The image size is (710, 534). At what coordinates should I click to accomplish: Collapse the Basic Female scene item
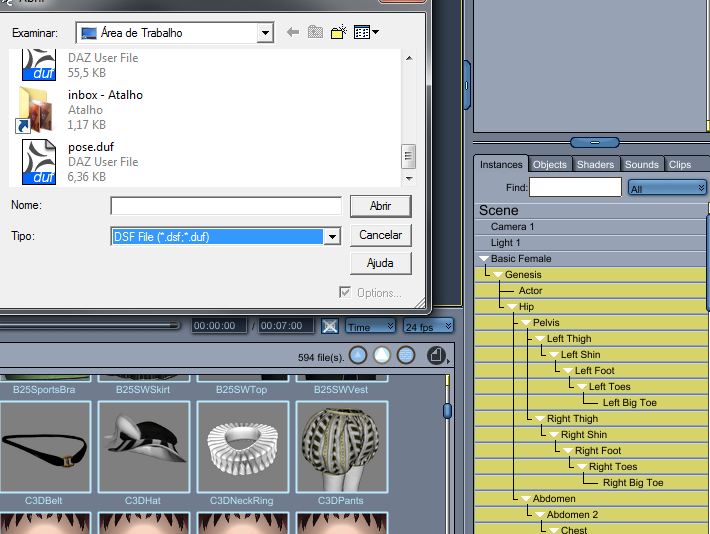484,259
